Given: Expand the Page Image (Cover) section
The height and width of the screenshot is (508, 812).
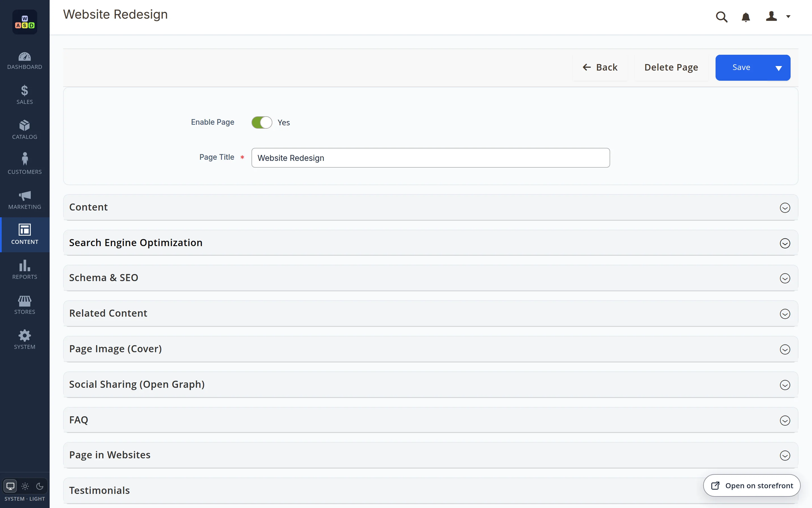Looking at the screenshot, I should (x=431, y=349).
